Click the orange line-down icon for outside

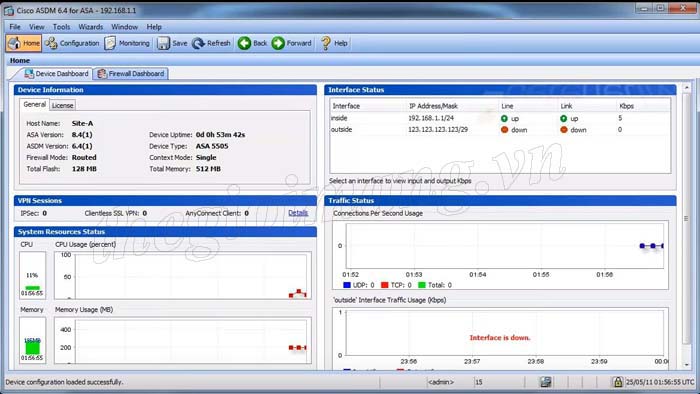click(x=504, y=130)
